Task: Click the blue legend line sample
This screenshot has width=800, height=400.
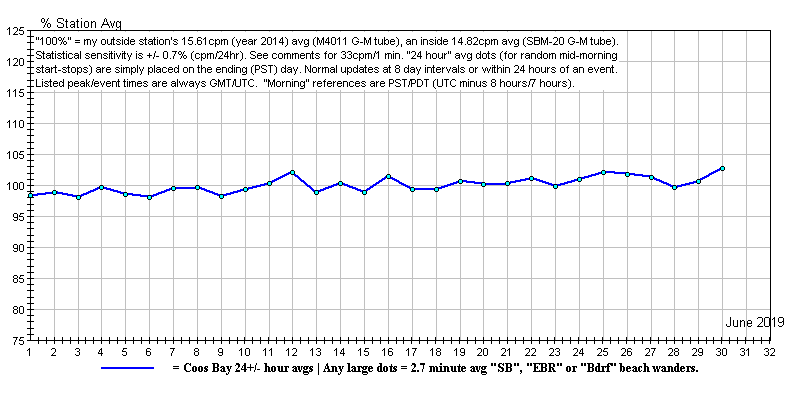Action: [126, 368]
